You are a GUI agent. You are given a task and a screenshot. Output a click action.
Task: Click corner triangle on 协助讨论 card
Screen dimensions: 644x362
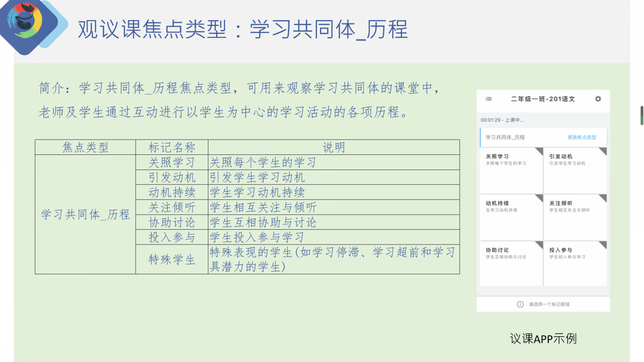pos(540,244)
